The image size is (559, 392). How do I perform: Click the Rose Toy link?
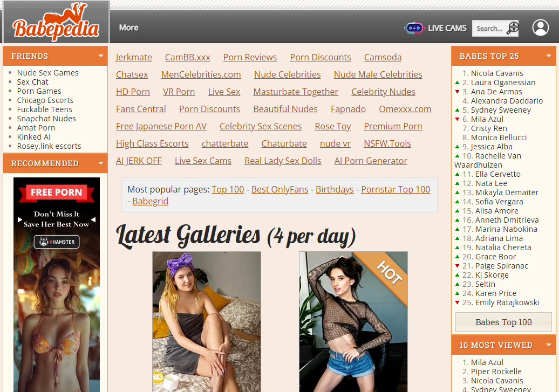pos(332,127)
